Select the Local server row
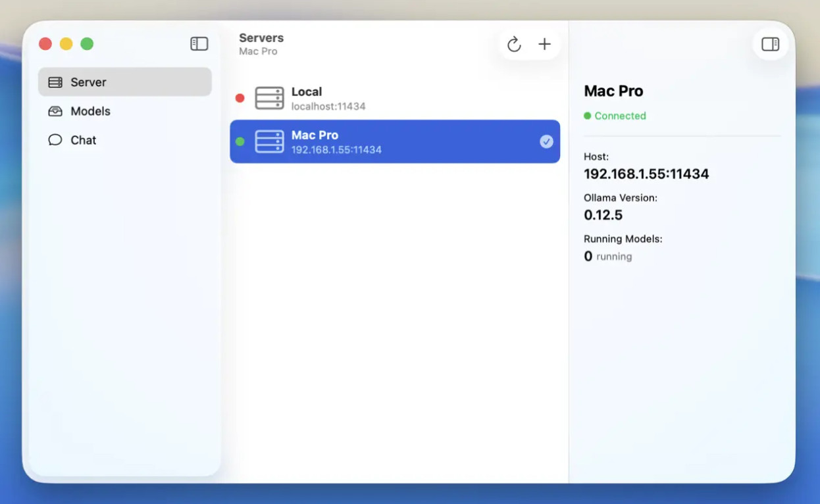820x504 pixels. click(395, 98)
